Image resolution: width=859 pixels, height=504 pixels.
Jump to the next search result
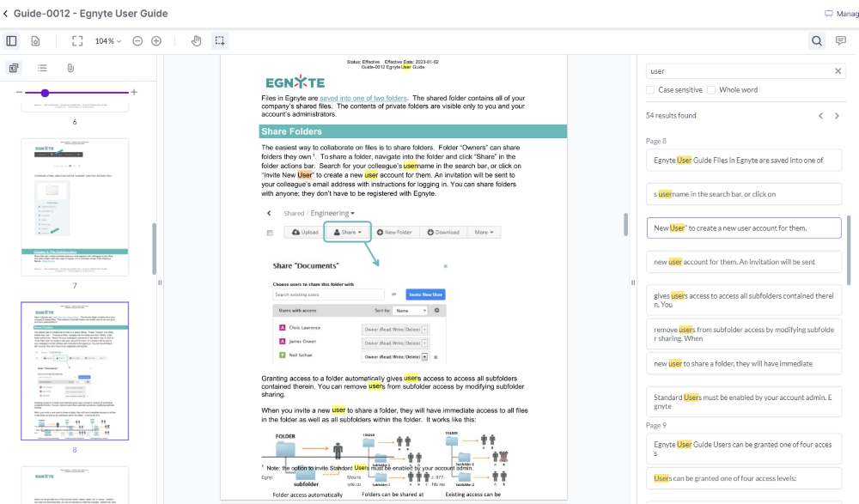point(837,116)
